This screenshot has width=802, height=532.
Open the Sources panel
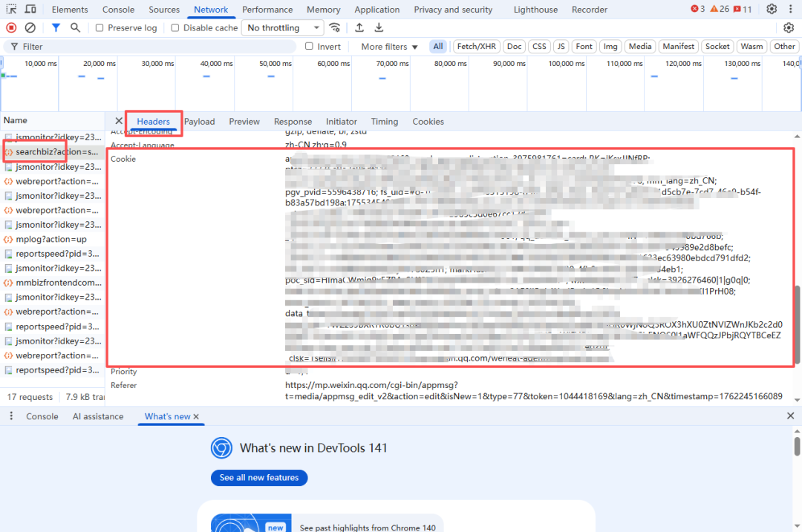[x=164, y=9]
